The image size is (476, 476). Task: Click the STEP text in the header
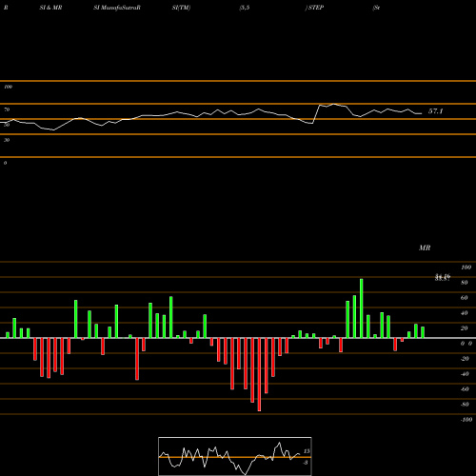tap(316, 8)
